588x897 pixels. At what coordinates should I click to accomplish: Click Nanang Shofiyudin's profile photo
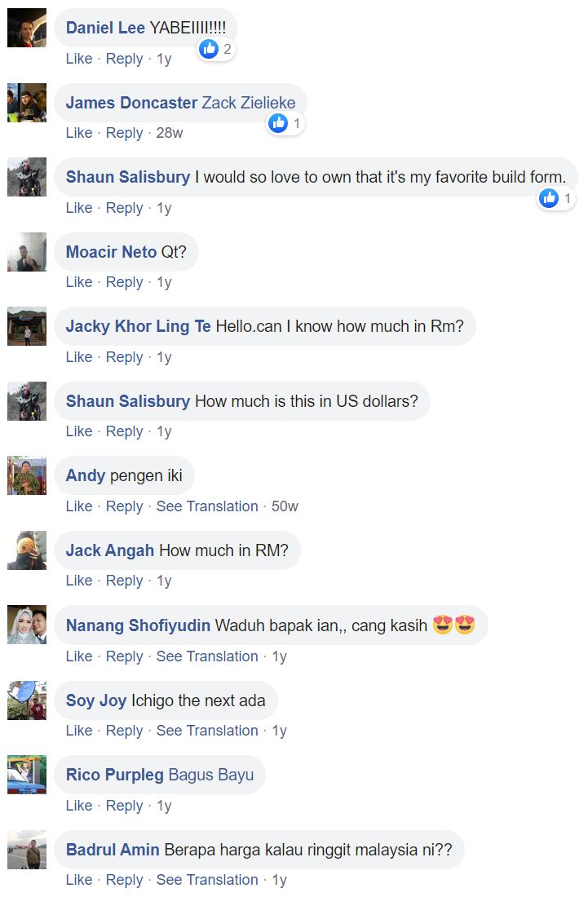click(x=27, y=625)
